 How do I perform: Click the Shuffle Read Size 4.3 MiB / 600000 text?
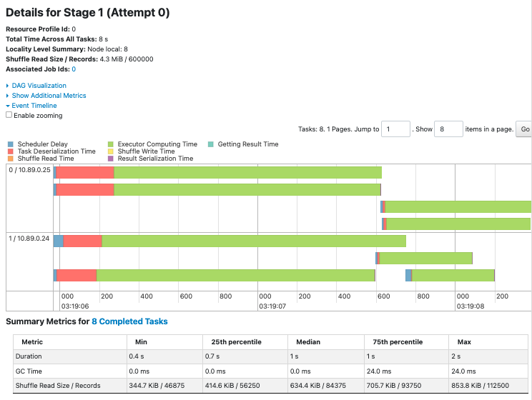click(127, 59)
